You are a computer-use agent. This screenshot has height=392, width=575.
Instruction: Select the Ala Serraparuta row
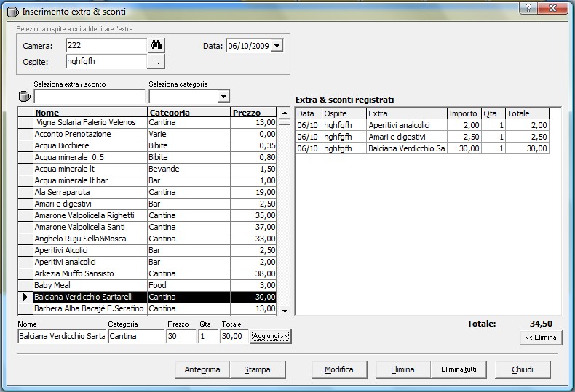click(x=147, y=192)
